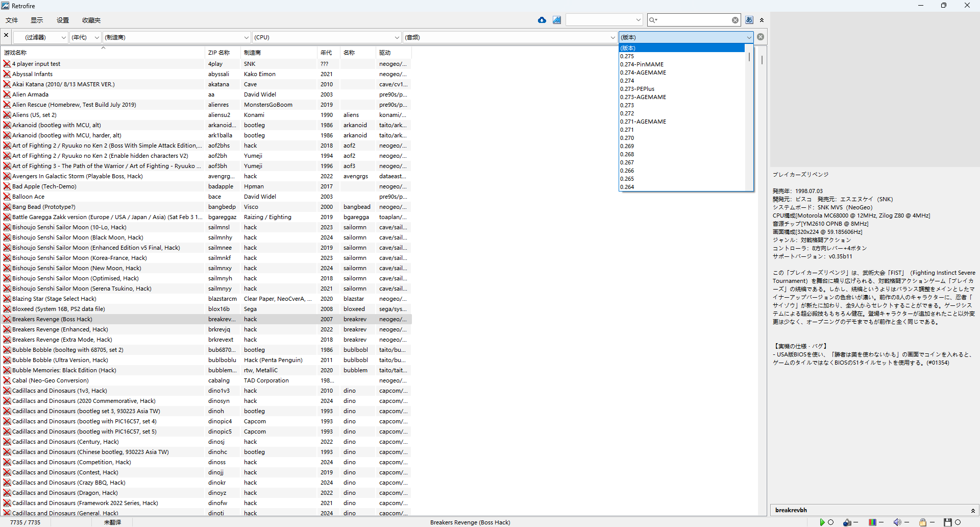Select version 0.274-PinMAME from the list
This screenshot has height=527, width=980.
click(682, 64)
